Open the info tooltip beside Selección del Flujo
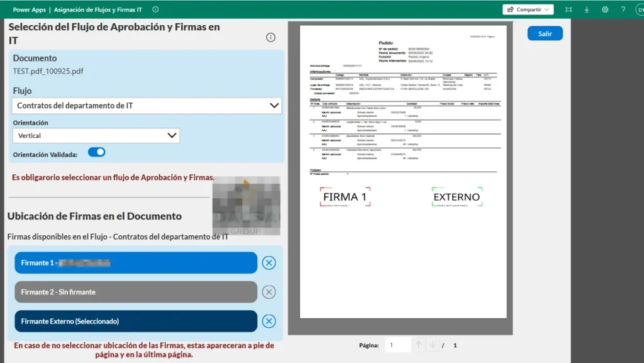The width and height of the screenshot is (644, 363). [270, 37]
